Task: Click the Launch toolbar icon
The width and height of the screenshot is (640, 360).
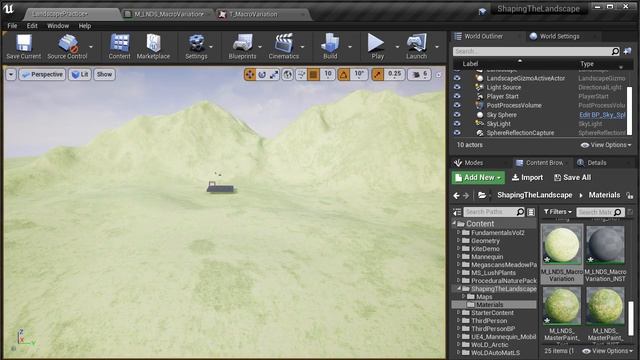Action: (416, 47)
